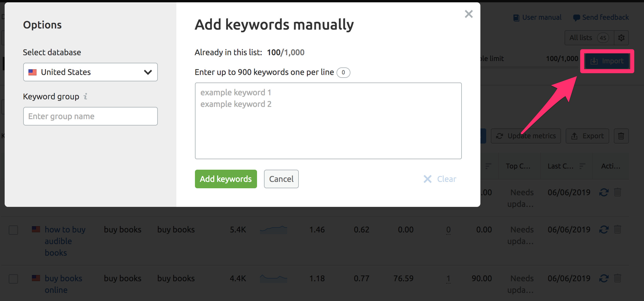
Task: Open the Send feedback link
Action: click(601, 17)
